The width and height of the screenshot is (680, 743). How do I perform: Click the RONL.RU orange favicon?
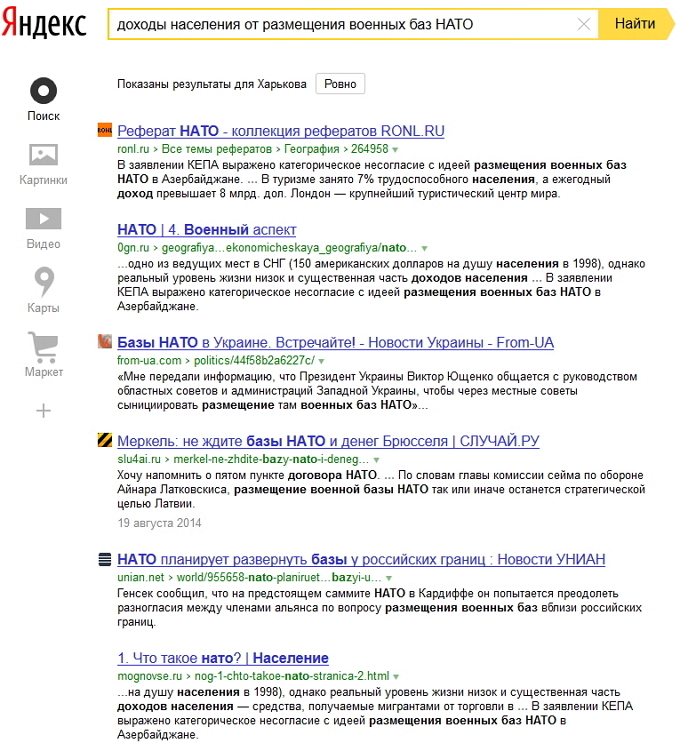tap(105, 130)
